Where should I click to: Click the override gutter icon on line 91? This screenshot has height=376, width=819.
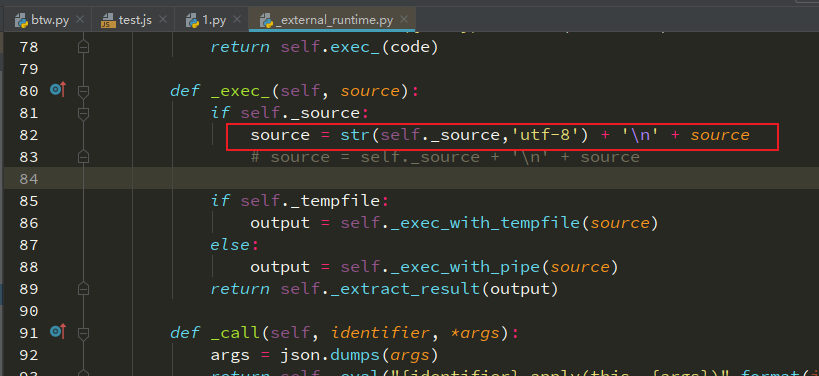click(x=58, y=332)
